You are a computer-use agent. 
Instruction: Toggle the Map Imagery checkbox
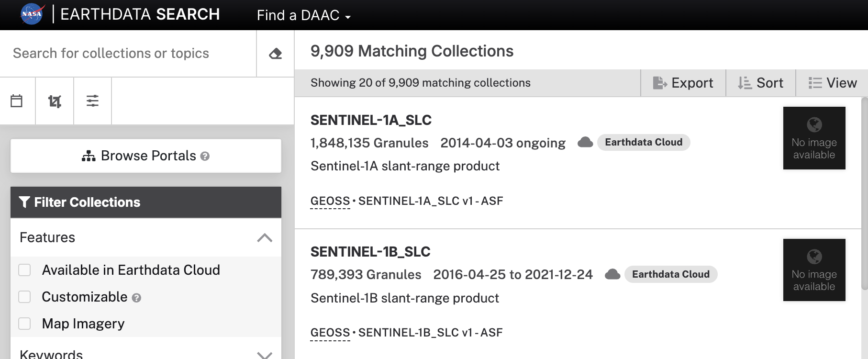click(24, 324)
